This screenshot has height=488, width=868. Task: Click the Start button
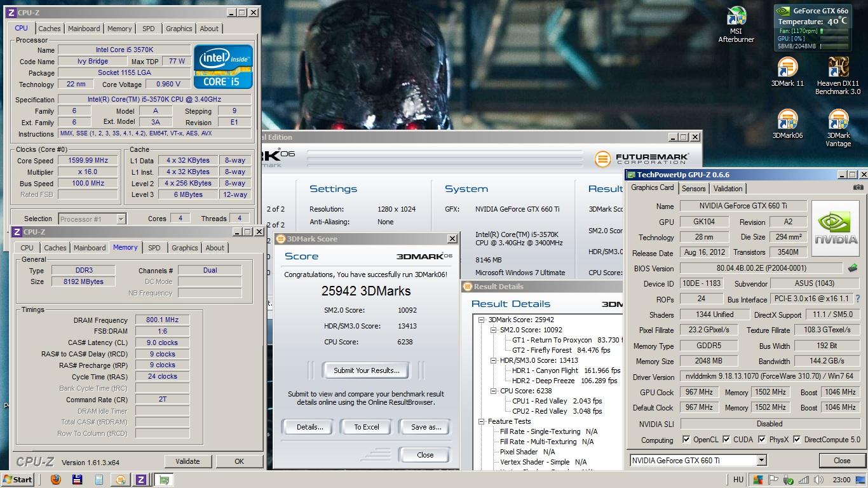click(x=17, y=480)
